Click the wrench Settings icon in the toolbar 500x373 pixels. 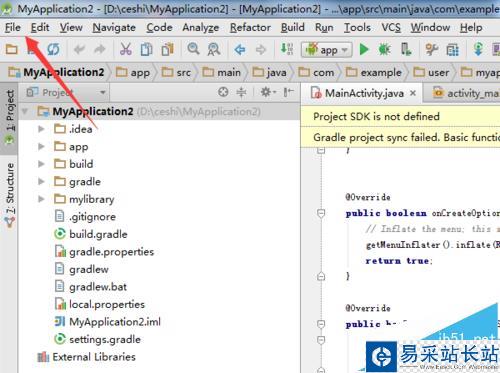pyautogui.click(x=432, y=50)
